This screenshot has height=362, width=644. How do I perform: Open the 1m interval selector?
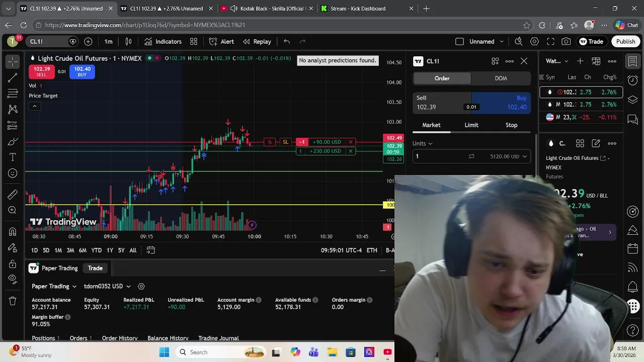pos(108,42)
